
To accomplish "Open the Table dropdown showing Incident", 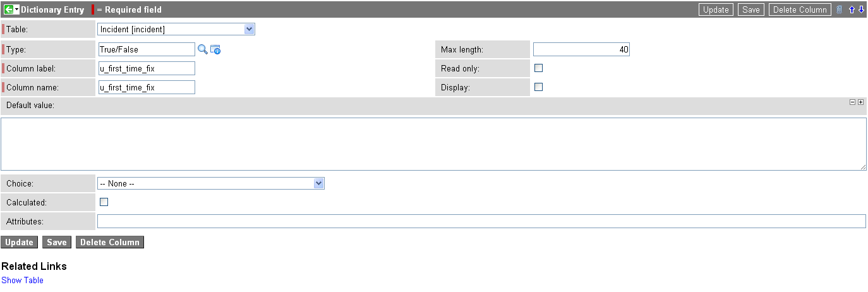I will (176, 29).
